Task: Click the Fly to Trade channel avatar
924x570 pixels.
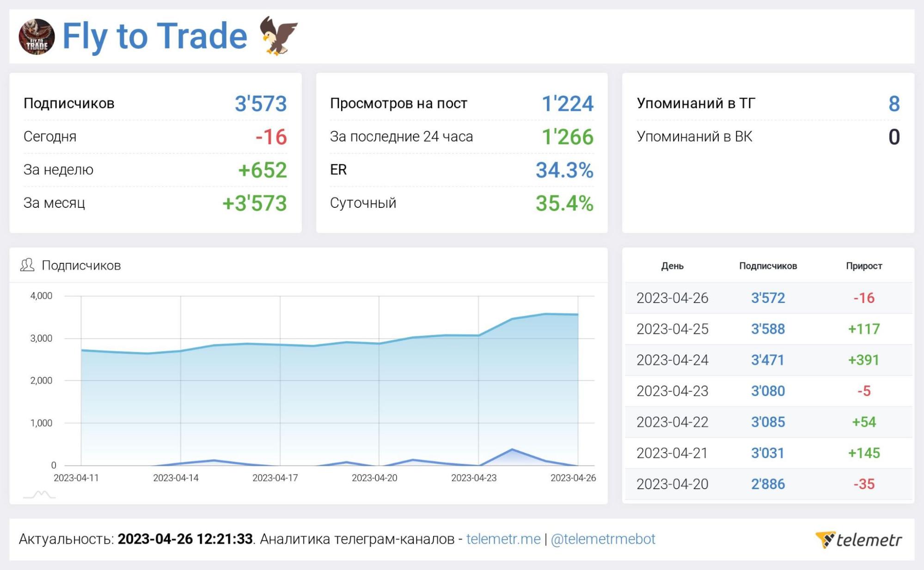Action: (x=37, y=36)
